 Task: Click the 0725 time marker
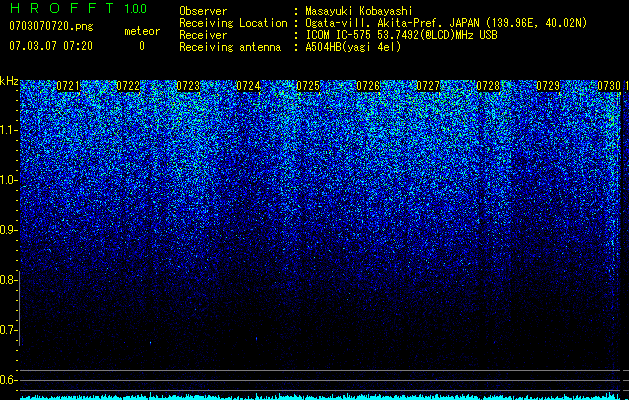point(308,86)
